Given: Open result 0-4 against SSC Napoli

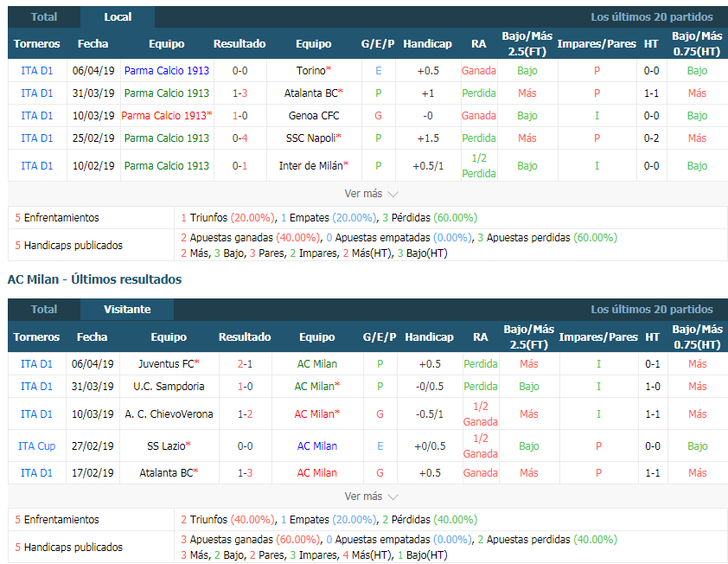Looking at the screenshot, I should tap(239, 138).
